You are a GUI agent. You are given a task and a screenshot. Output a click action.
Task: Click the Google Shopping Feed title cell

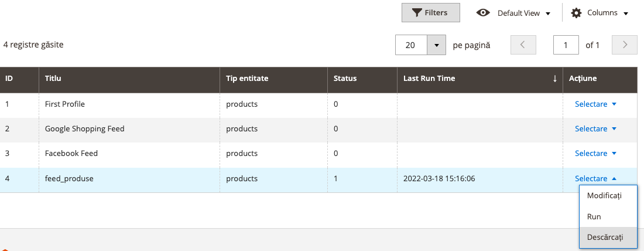(x=129, y=129)
